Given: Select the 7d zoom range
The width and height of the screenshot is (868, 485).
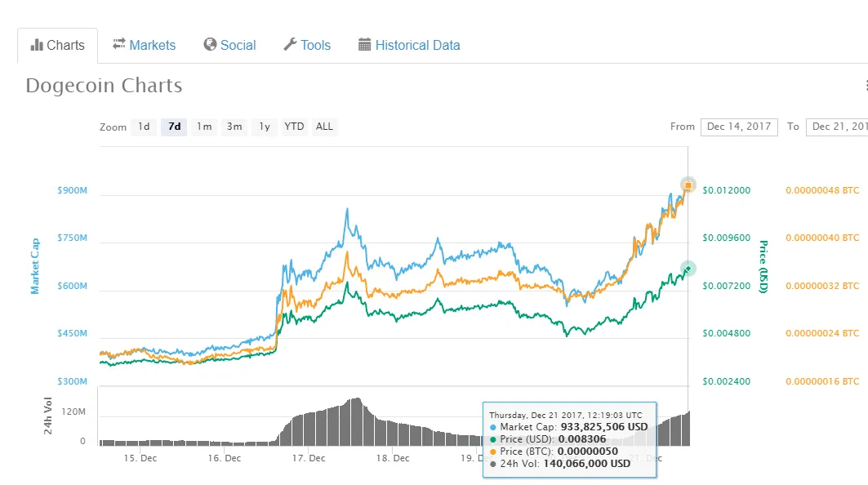Looking at the screenshot, I should [x=175, y=127].
